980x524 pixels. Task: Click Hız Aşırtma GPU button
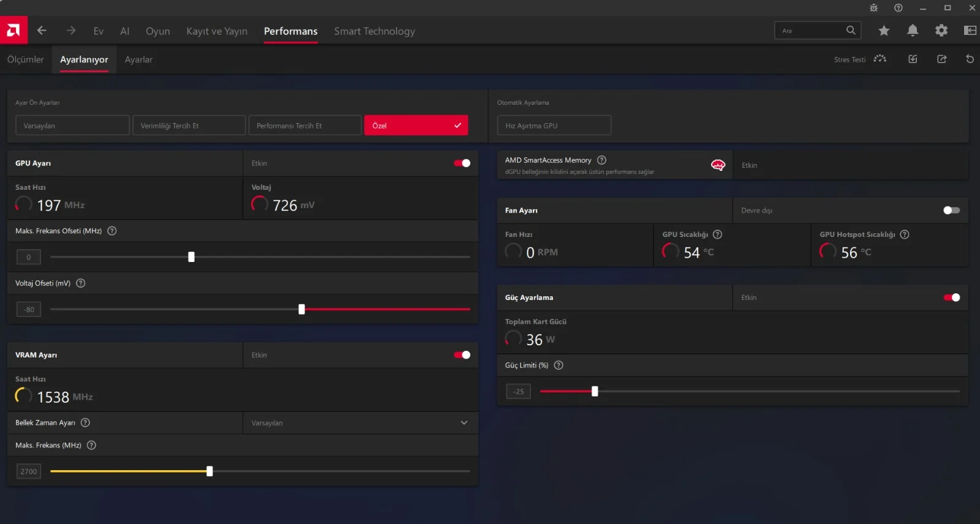(554, 125)
